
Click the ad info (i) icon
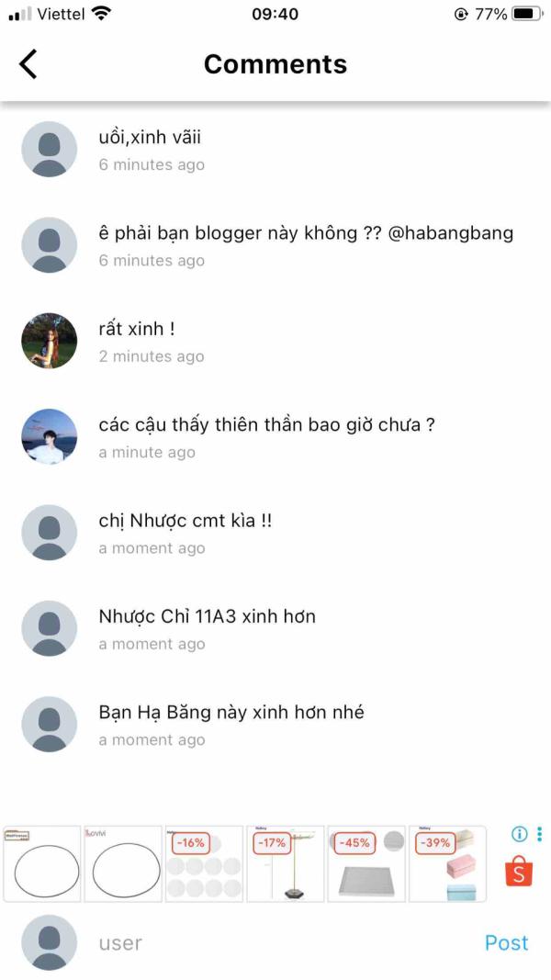tap(519, 834)
